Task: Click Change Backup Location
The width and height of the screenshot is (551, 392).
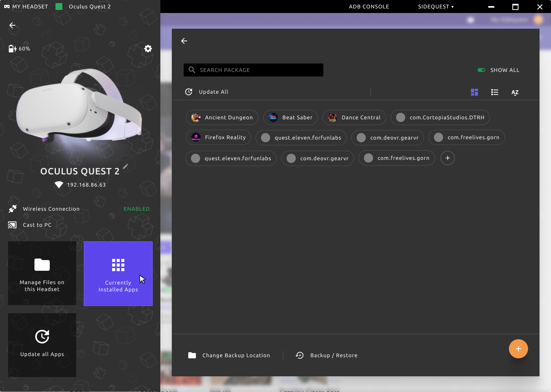Action: [229, 355]
